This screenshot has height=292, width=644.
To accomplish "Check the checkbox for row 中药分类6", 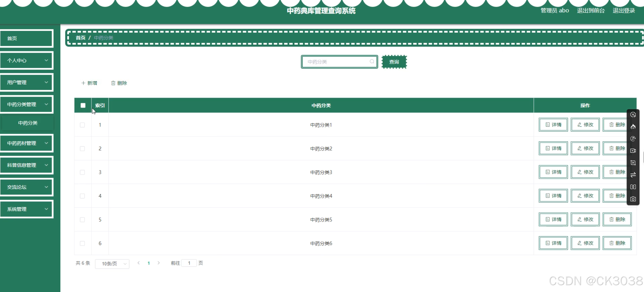I will point(82,243).
